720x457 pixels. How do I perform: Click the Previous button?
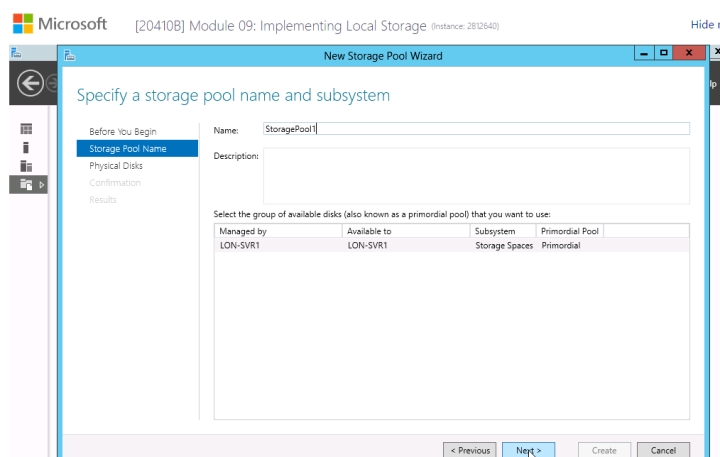[470, 450]
